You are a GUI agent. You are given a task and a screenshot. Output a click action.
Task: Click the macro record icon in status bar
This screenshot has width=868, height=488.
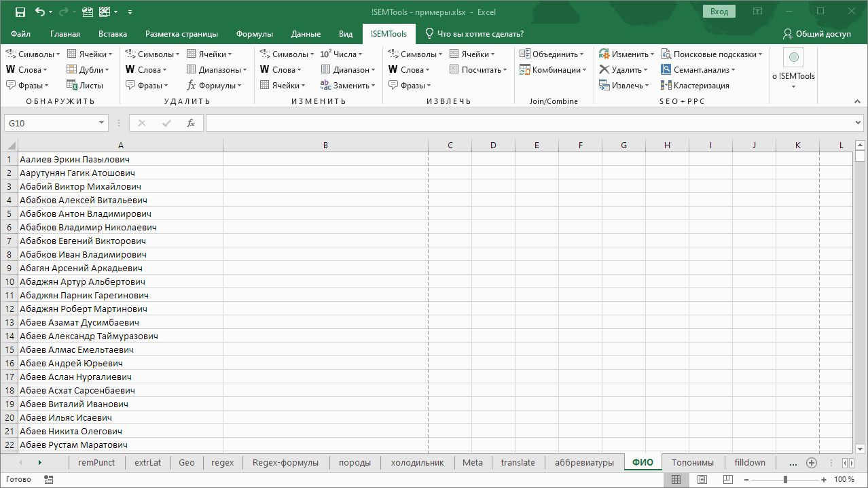[48, 480]
